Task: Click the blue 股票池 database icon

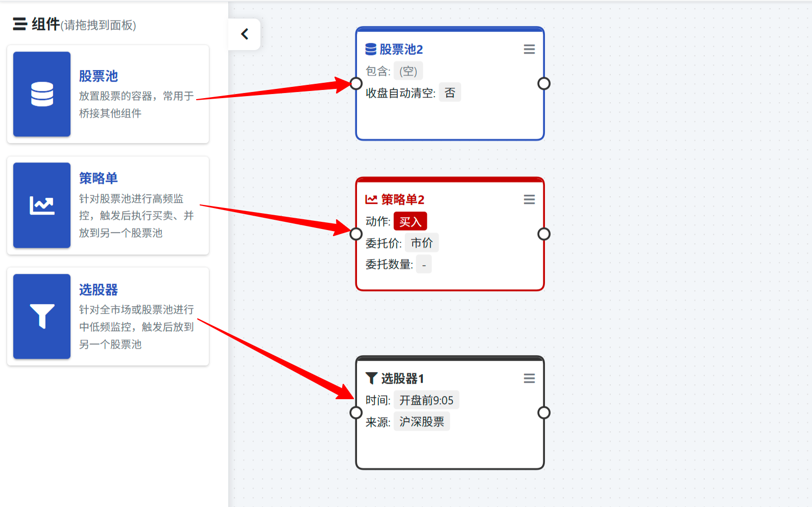Action: pos(42,94)
